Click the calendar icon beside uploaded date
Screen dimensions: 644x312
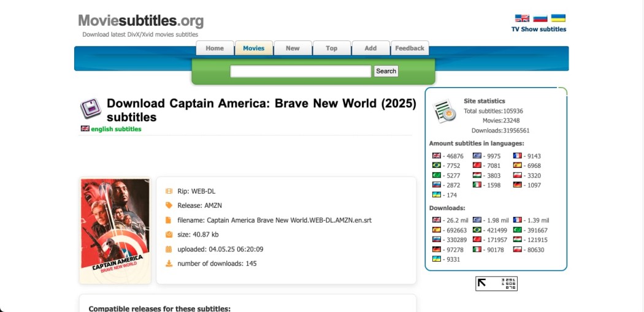point(169,249)
